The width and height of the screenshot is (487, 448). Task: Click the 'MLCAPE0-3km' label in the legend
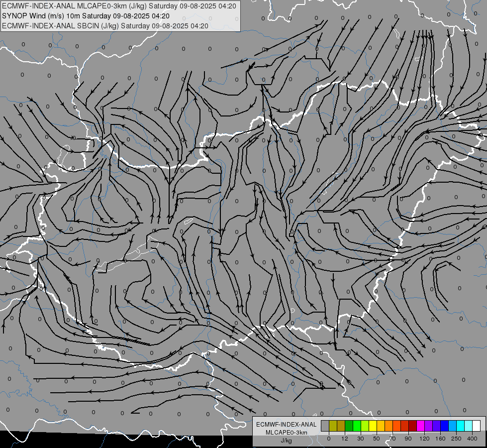click(x=287, y=433)
